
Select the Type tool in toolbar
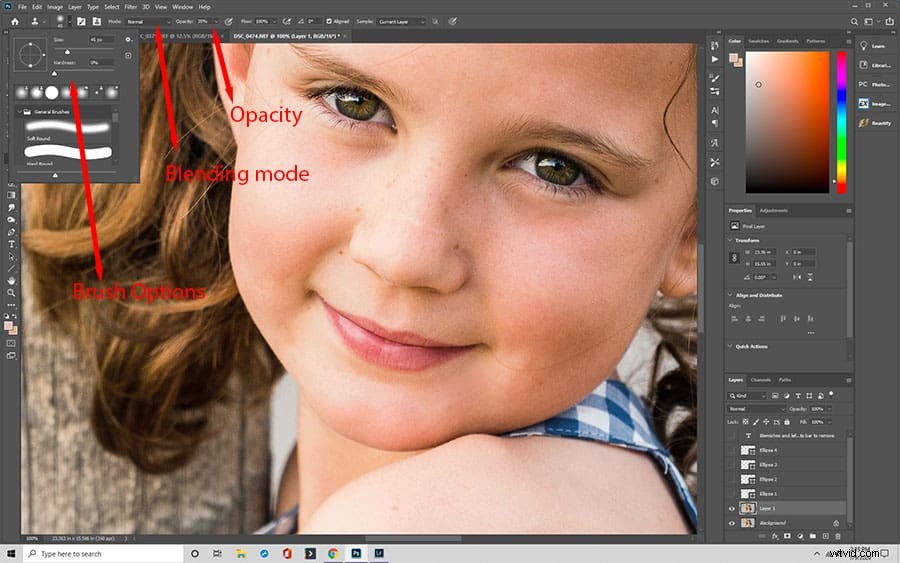coord(11,244)
